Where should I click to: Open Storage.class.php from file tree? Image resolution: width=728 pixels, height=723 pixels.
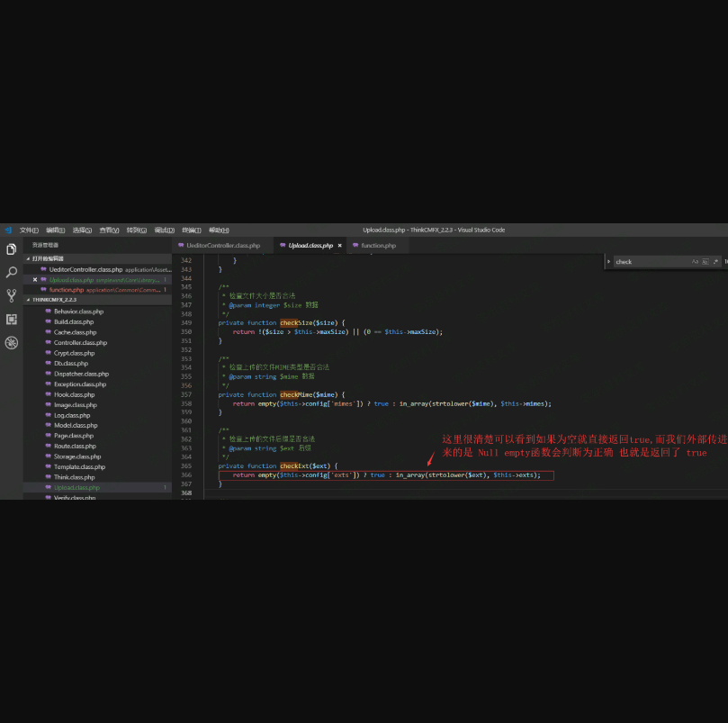tap(77, 456)
